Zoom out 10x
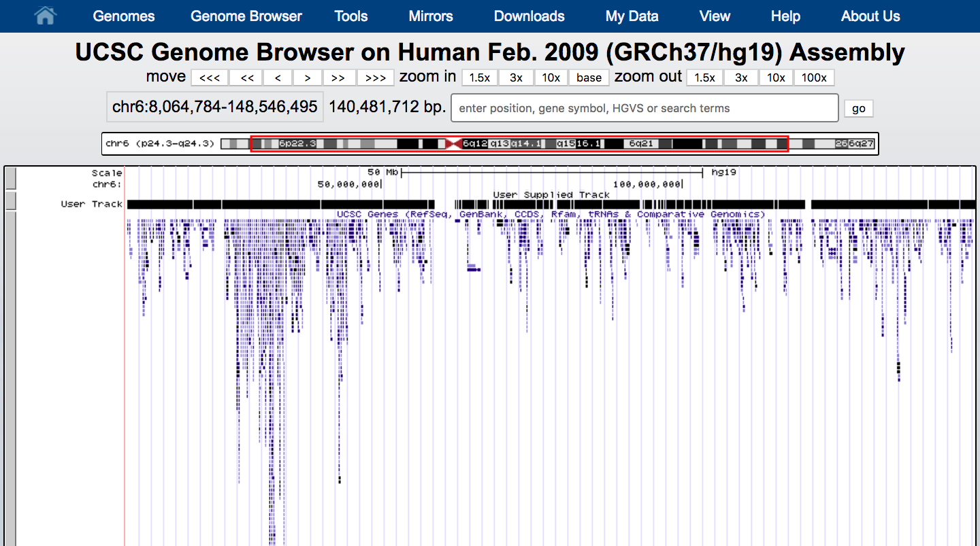Viewport: 980px width, 546px height. [x=777, y=78]
